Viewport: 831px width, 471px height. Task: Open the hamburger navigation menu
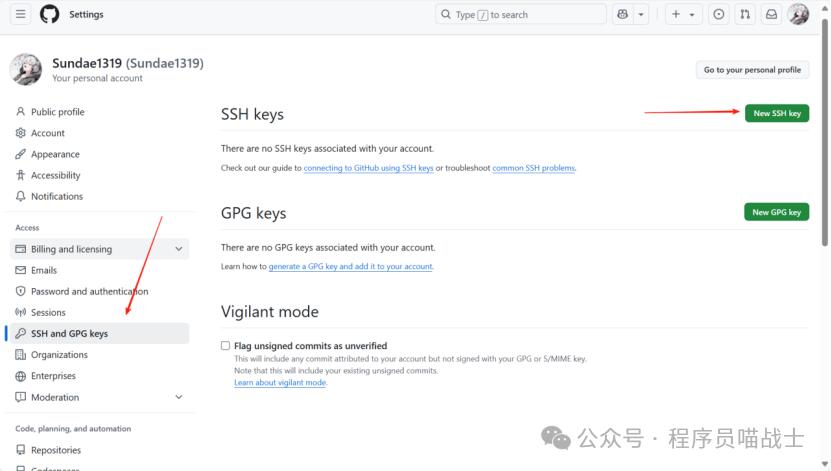pos(21,15)
